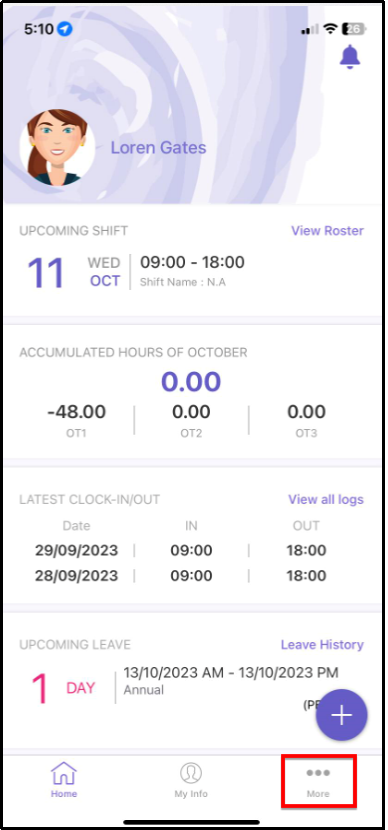Open notifications bell icon
This screenshot has height=830, width=388.
350,56
